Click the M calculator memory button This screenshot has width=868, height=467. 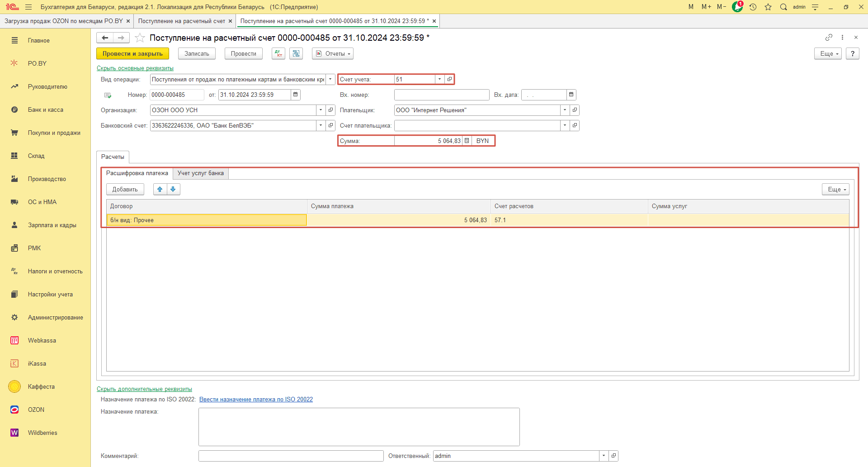coord(691,7)
